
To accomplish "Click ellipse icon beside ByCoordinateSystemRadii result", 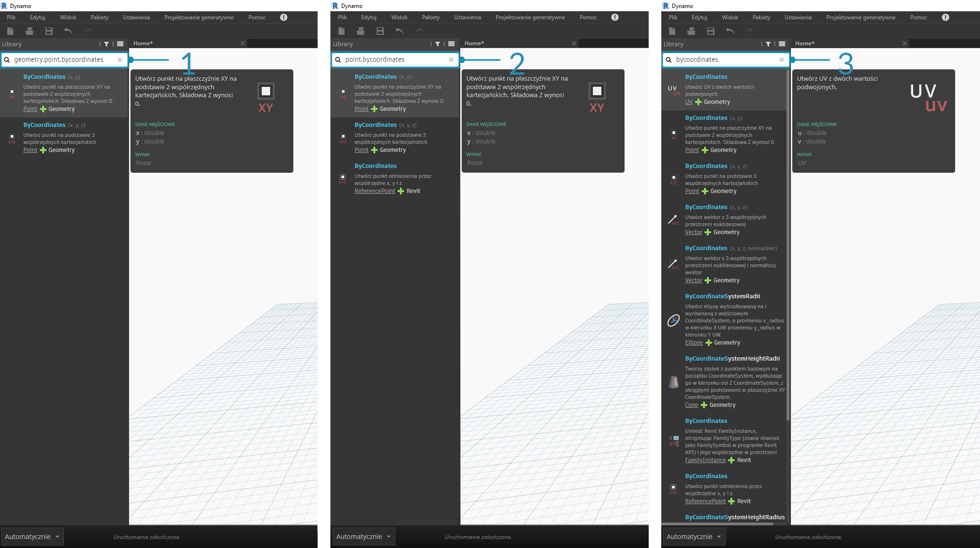I will click(x=673, y=320).
